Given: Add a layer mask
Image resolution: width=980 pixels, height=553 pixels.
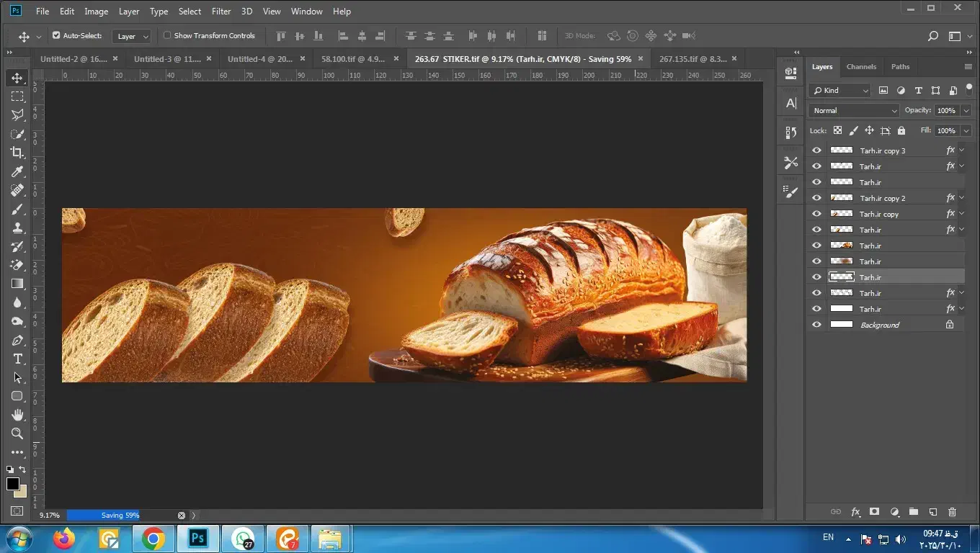Looking at the screenshot, I should [x=875, y=512].
